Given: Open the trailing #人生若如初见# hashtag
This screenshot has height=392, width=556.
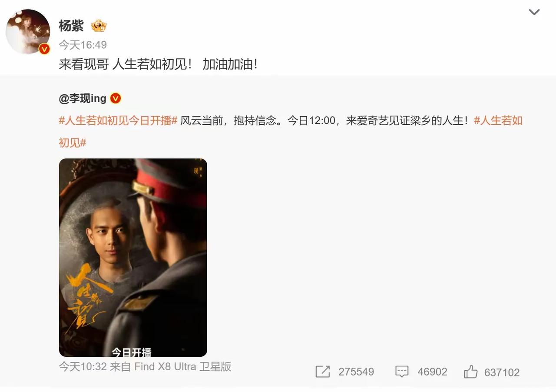Looking at the screenshot, I should tap(291, 131).
